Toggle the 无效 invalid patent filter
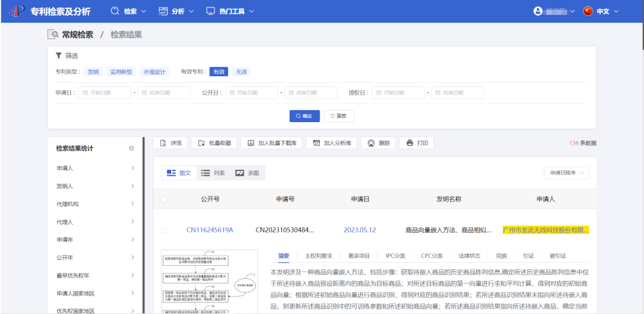644x314 pixels. 241,72
